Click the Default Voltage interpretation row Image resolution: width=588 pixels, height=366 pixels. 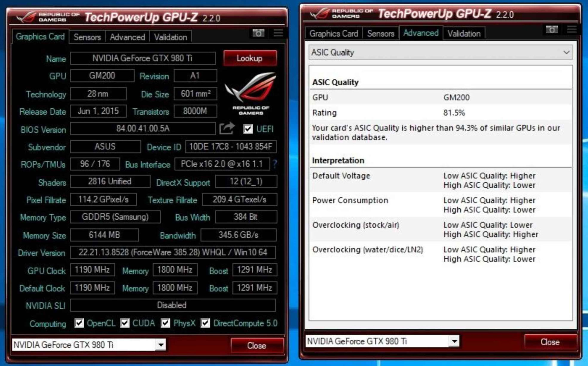[x=441, y=180]
